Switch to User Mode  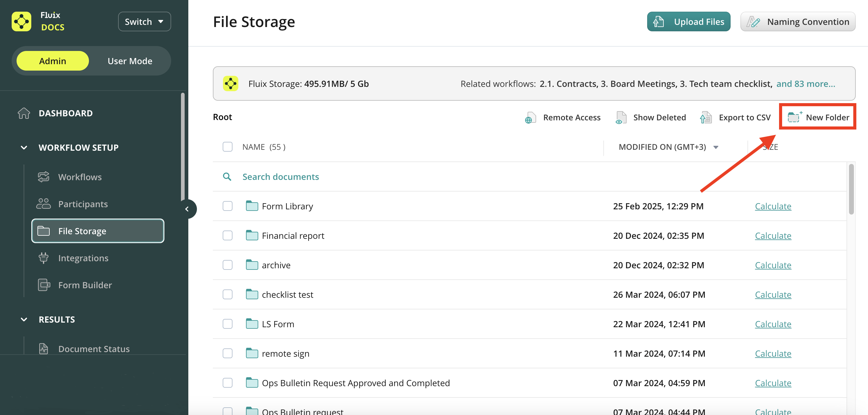130,61
